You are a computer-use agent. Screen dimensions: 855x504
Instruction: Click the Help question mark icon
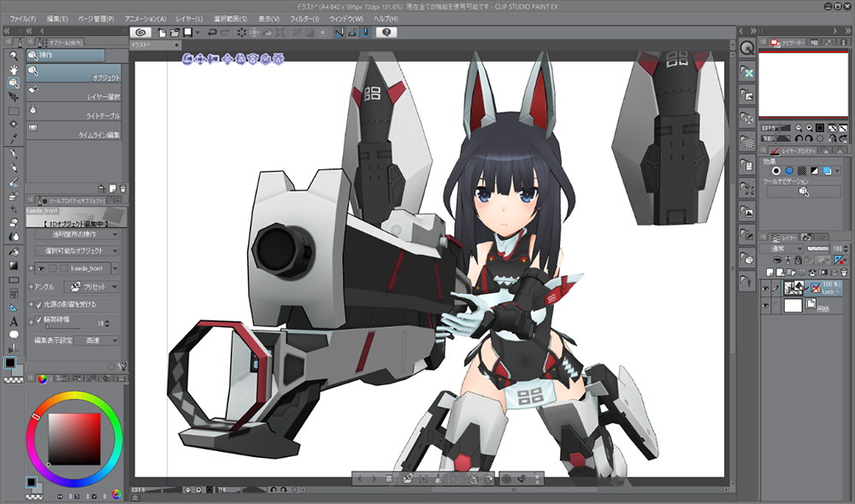[386, 32]
